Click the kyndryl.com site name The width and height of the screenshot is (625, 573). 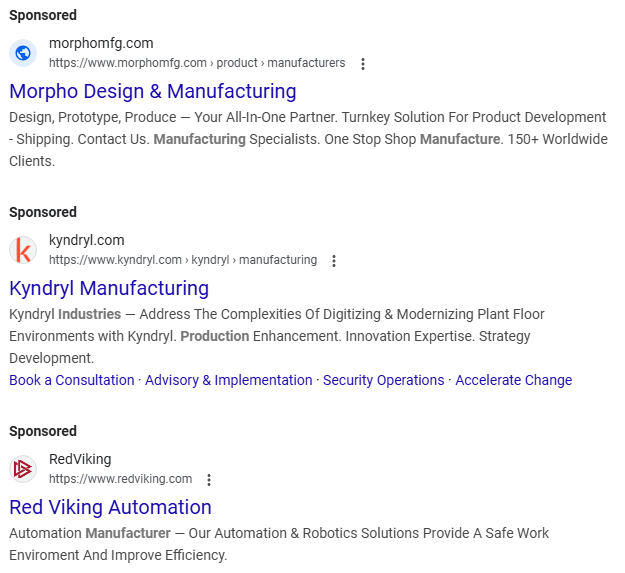coord(86,240)
